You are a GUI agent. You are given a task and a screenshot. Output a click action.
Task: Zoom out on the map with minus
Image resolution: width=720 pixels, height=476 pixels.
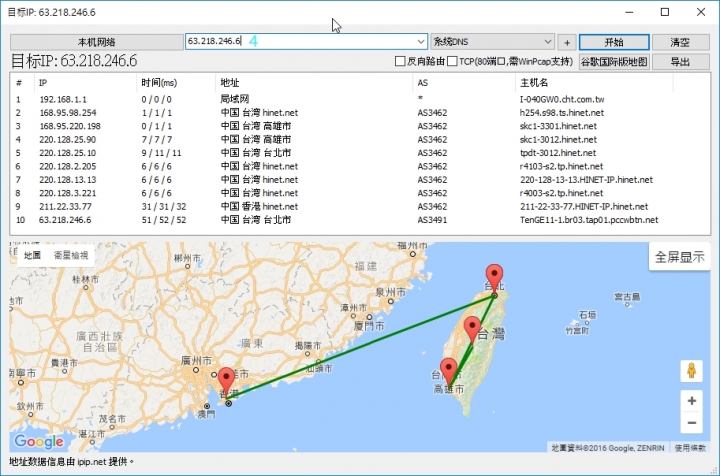tap(690, 423)
